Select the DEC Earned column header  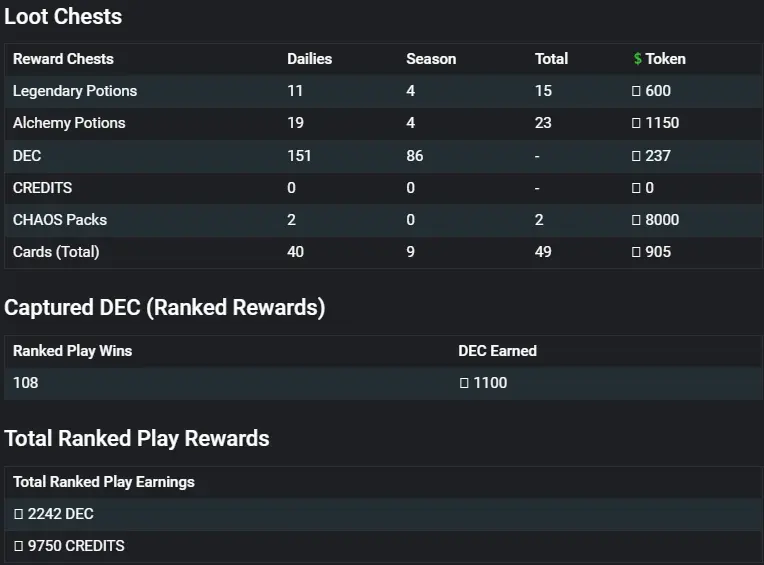click(497, 351)
